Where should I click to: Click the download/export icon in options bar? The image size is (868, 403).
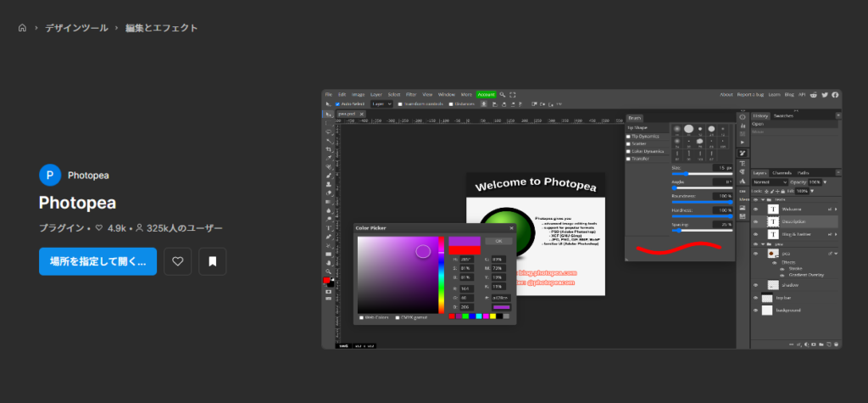click(483, 104)
